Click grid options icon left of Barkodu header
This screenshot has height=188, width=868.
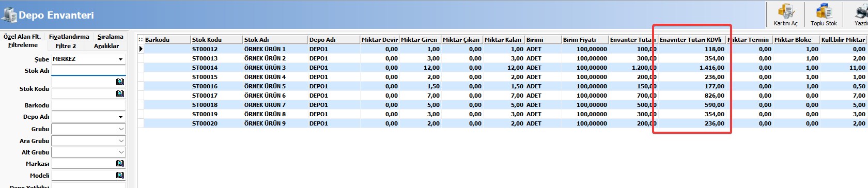pos(141,39)
